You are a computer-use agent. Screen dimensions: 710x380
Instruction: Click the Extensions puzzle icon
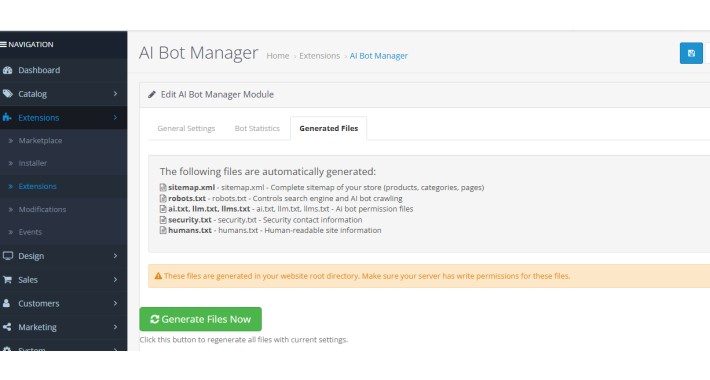7,118
